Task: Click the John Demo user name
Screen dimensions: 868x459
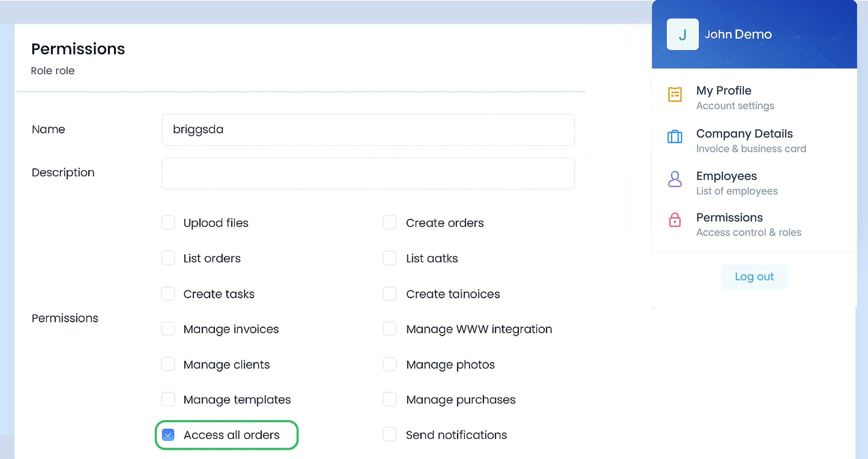Action: [738, 34]
